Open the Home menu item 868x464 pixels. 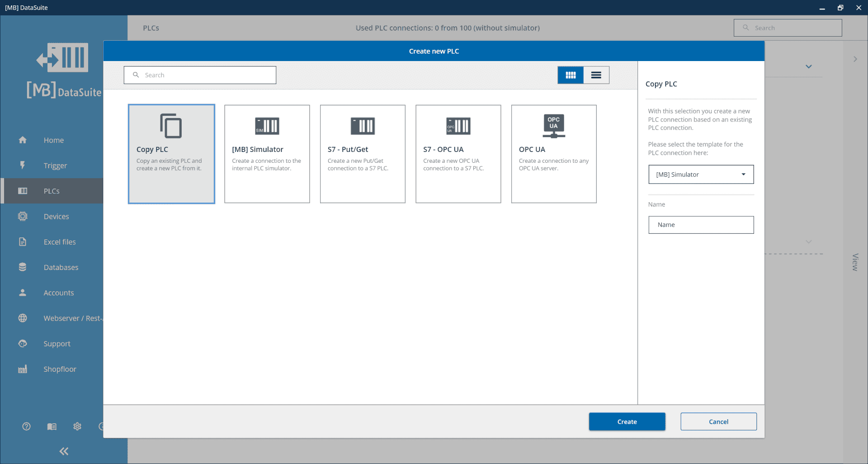[x=54, y=140]
